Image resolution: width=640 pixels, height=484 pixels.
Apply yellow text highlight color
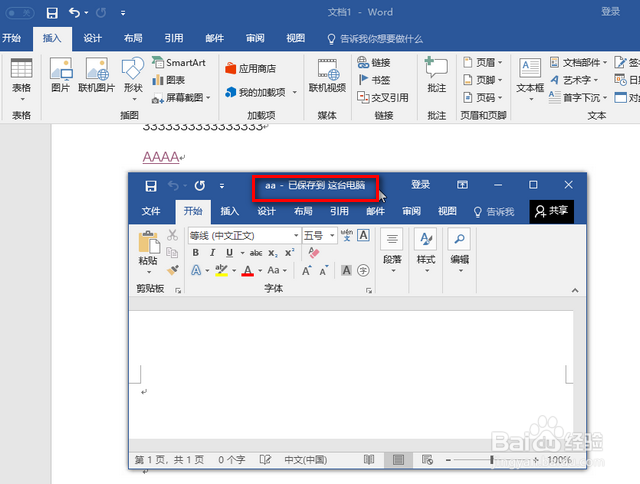[221, 270]
